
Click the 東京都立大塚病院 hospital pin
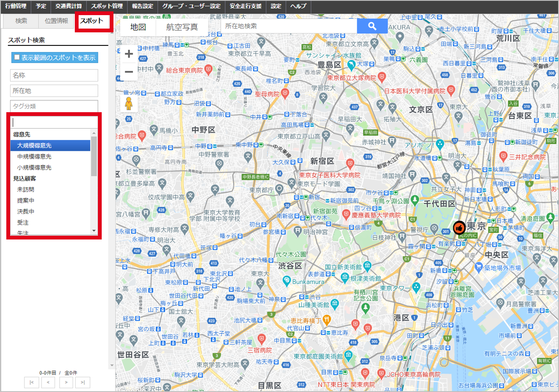(x=382, y=77)
